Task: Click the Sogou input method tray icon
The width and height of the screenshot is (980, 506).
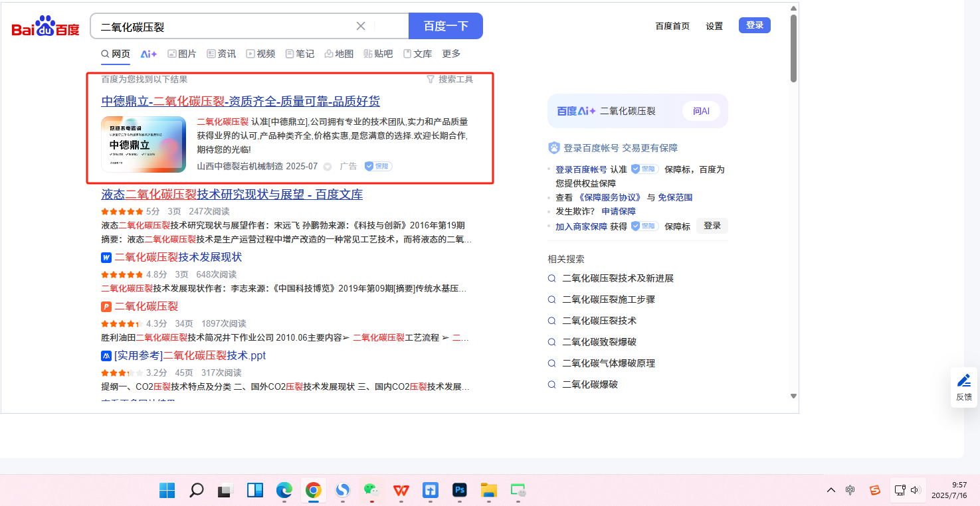Action: click(x=875, y=490)
